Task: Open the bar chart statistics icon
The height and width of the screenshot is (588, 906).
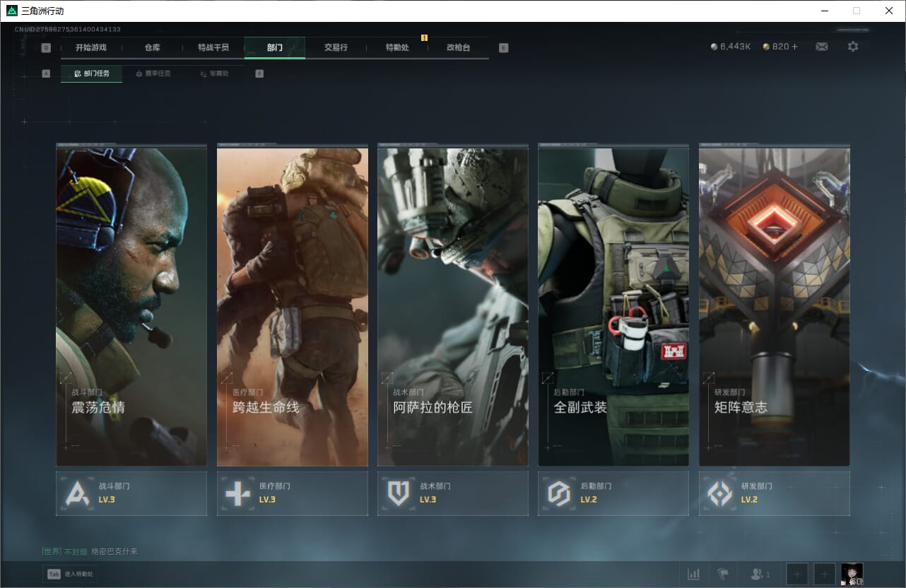Action: point(694,574)
